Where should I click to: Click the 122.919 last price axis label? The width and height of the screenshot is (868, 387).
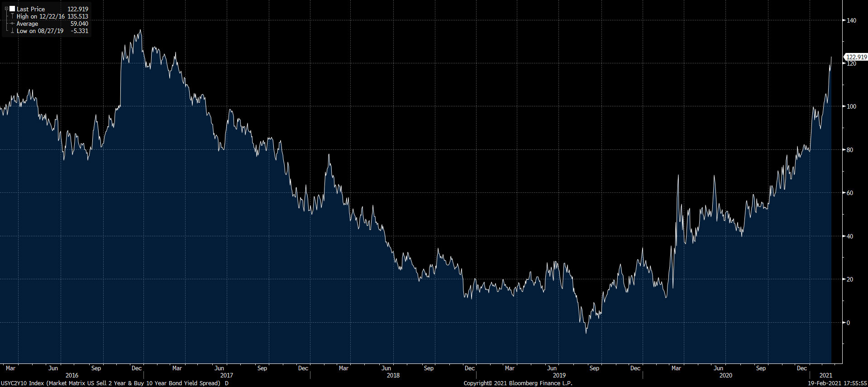(x=856, y=57)
